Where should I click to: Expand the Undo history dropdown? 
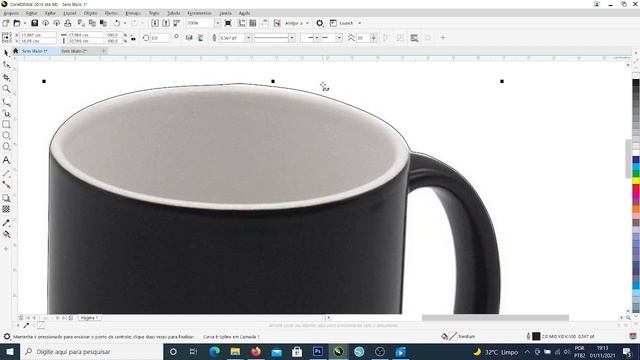click(125, 23)
